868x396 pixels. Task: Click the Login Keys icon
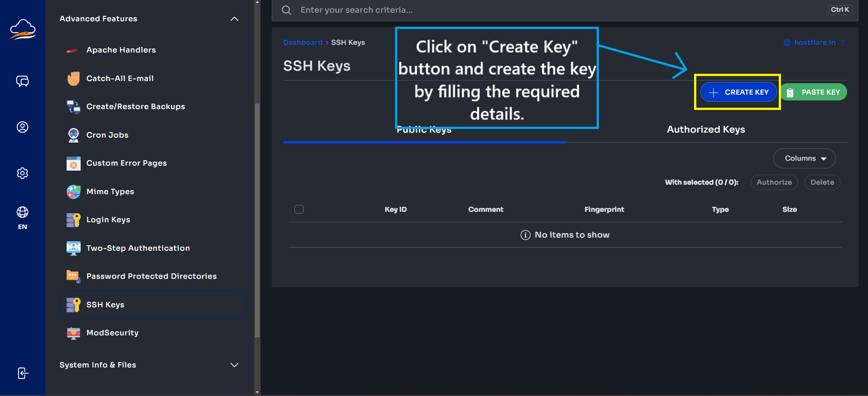click(73, 220)
